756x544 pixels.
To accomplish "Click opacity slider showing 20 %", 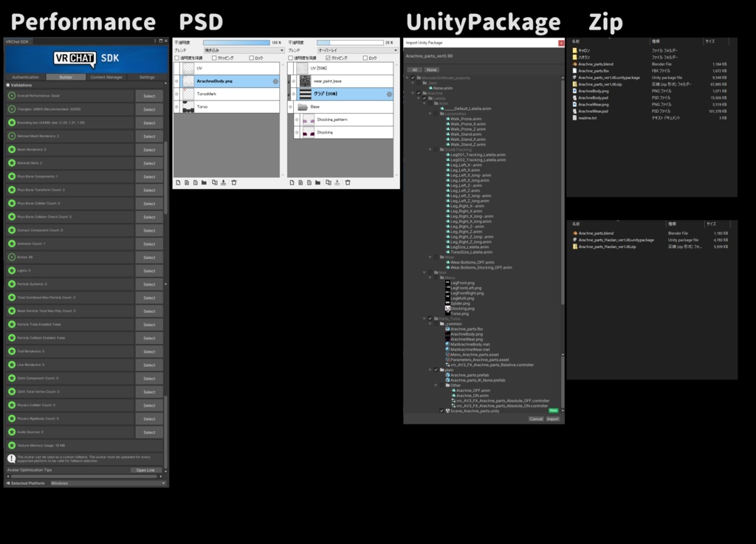I will click(x=350, y=42).
